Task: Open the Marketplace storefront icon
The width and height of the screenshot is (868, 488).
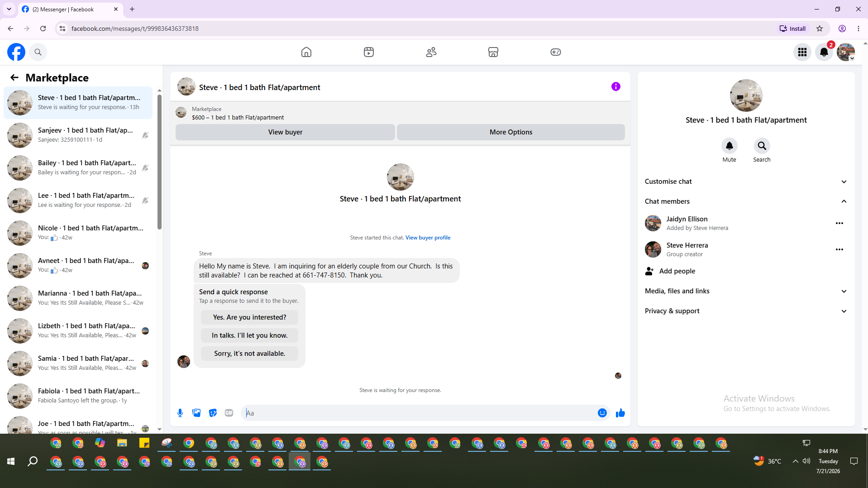Action: click(493, 52)
